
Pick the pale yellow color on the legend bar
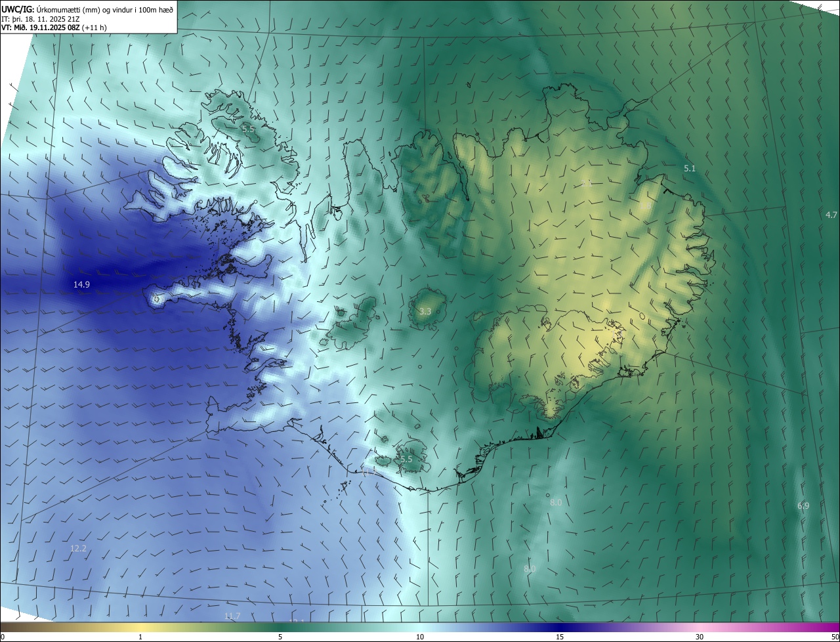click(140, 628)
